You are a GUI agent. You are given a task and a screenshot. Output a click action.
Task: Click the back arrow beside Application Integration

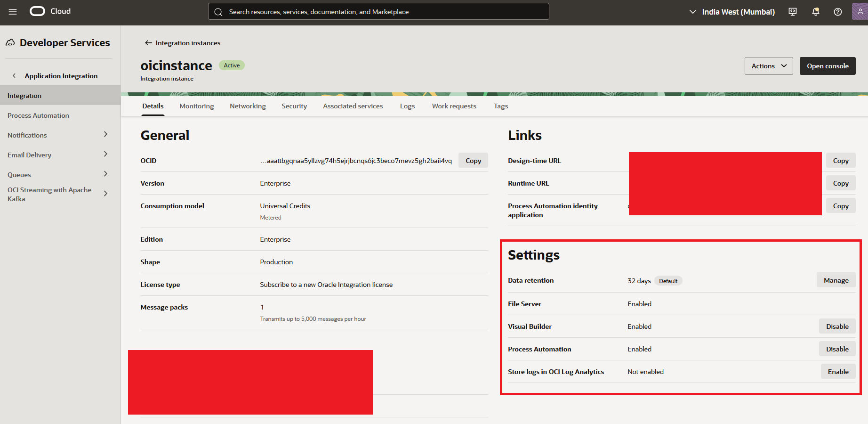[14, 76]
